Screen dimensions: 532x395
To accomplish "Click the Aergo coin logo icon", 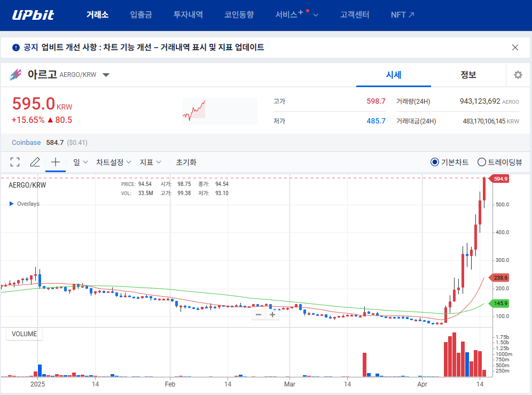I will pos(15,74).
